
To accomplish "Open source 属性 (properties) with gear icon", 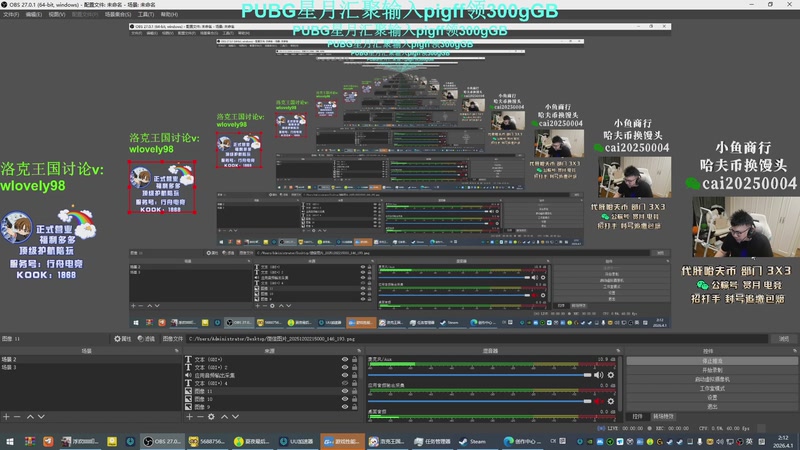I will [x=122, y=339].
